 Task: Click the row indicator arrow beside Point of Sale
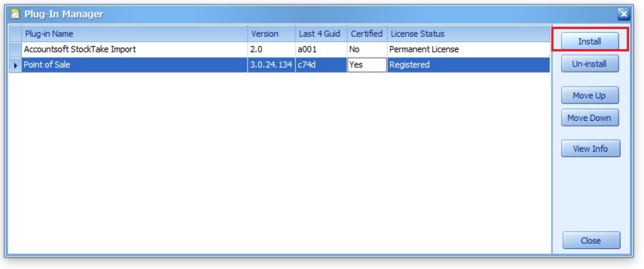pos(16,65)
